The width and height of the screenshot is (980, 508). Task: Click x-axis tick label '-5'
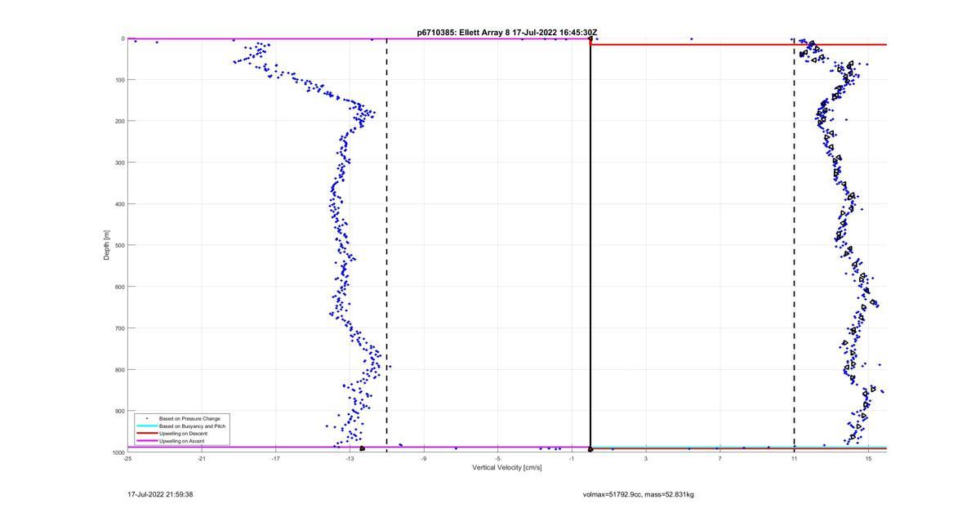click(497, 459)
